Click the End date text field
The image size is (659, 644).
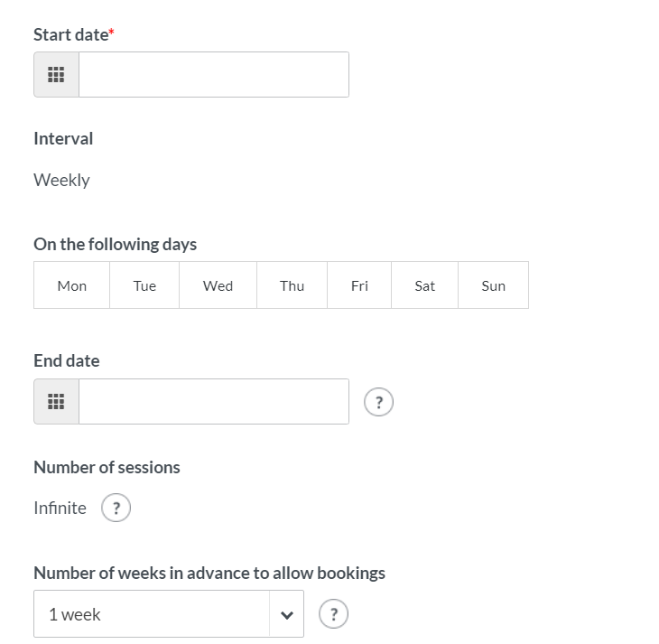213,402
